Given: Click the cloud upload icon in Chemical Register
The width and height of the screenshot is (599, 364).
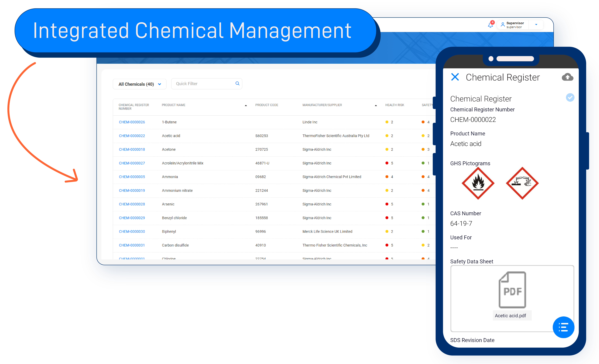Looking at the screenshot, I should 568,77.
